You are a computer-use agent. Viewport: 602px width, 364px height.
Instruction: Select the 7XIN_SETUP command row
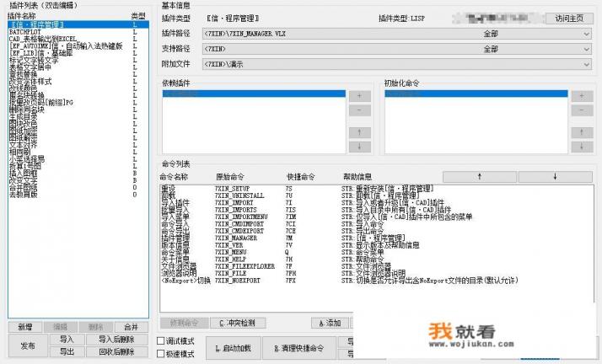[x=376, y=189]
